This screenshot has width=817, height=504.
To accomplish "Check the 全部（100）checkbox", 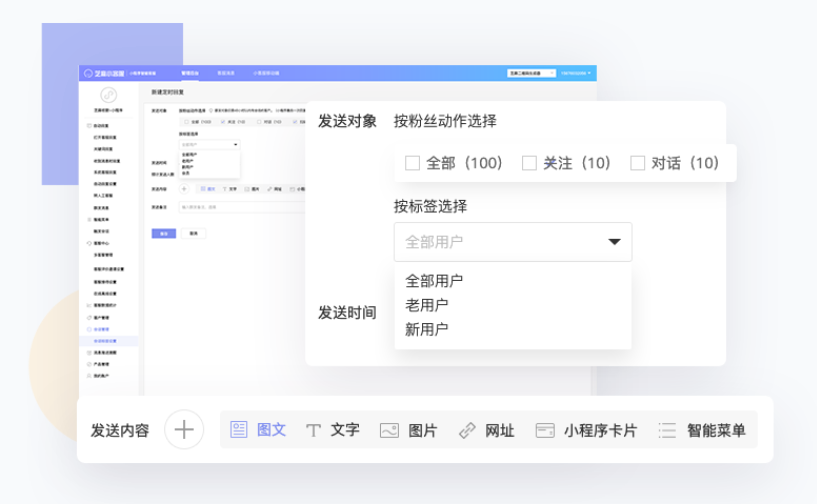I will coord(412,163).
